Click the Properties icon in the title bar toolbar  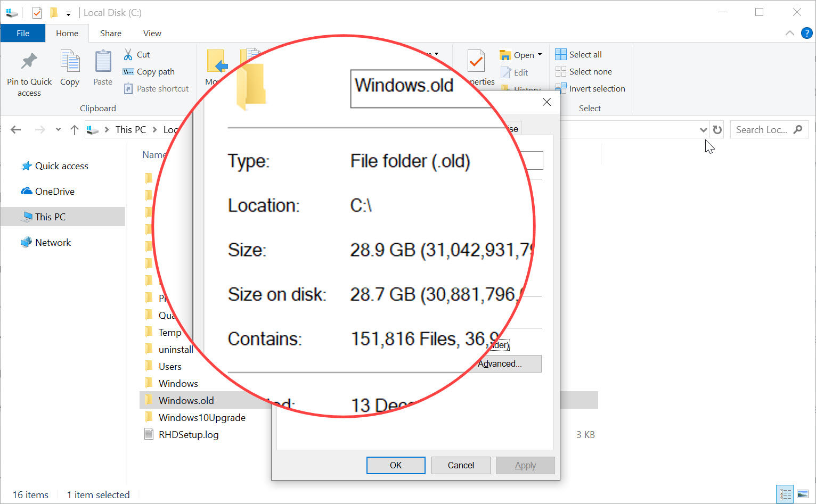click(37, 12)
